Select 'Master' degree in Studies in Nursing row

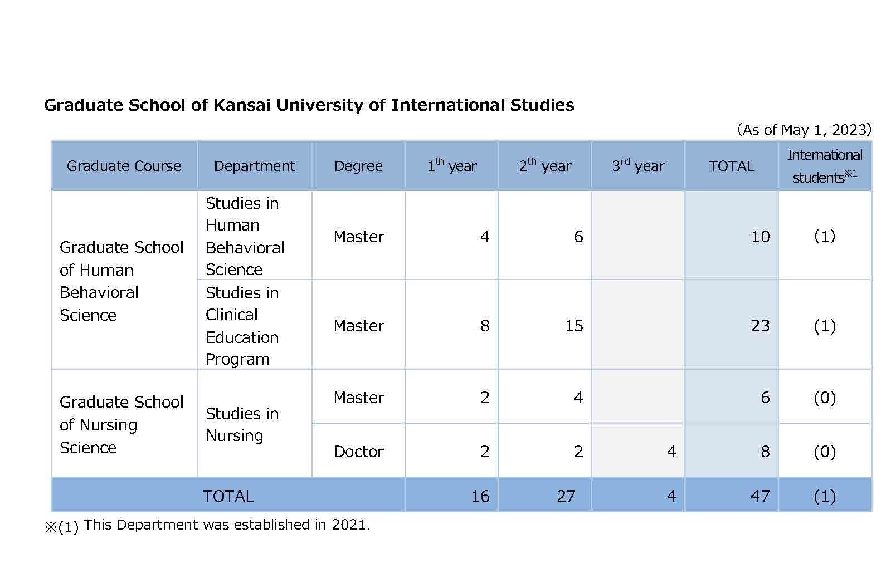pos(358,397)
